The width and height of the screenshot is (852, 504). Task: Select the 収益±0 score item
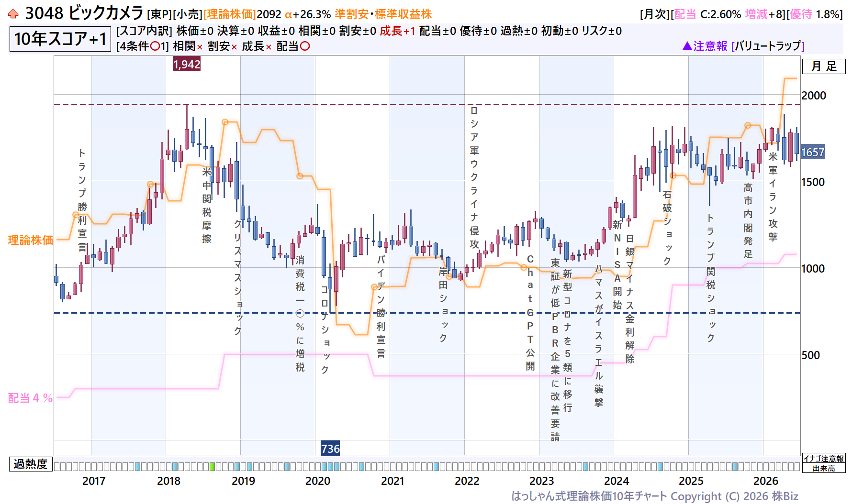(x=276, y=31)
